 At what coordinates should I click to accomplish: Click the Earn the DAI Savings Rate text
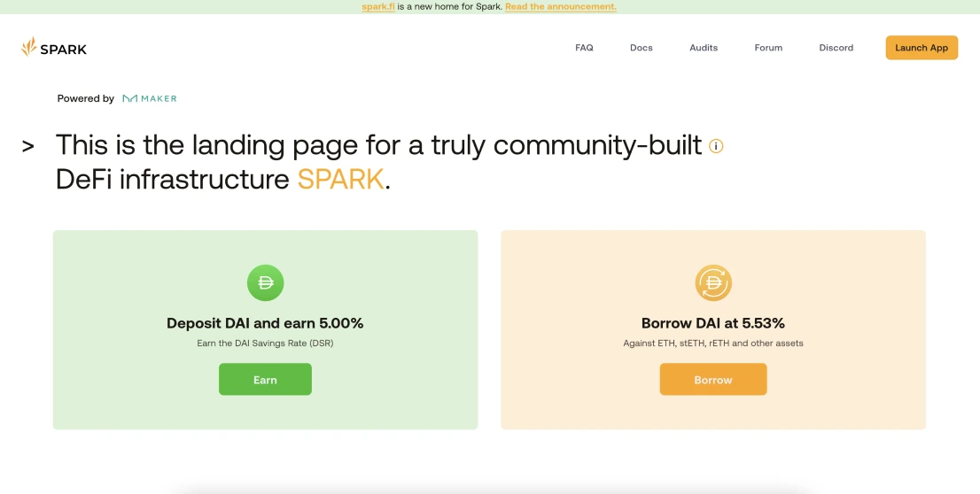click(265, 343)
